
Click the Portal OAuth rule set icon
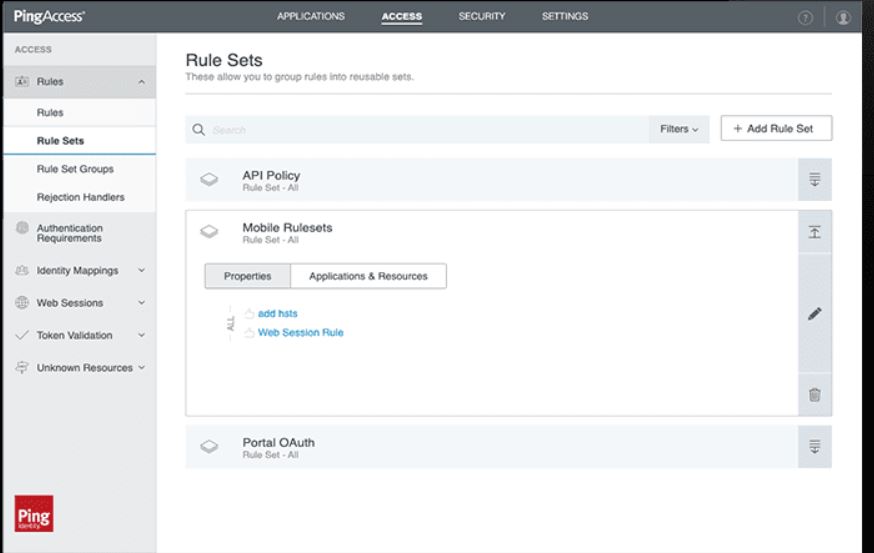210,447
